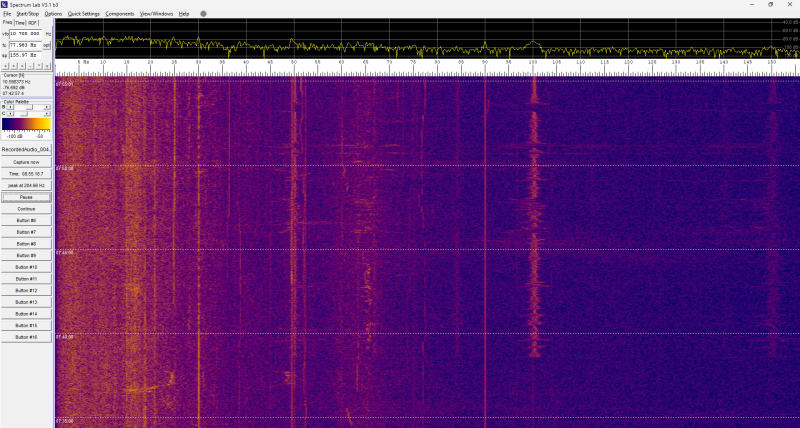
Task: Click the Capture now button
Action: [26, 162]
